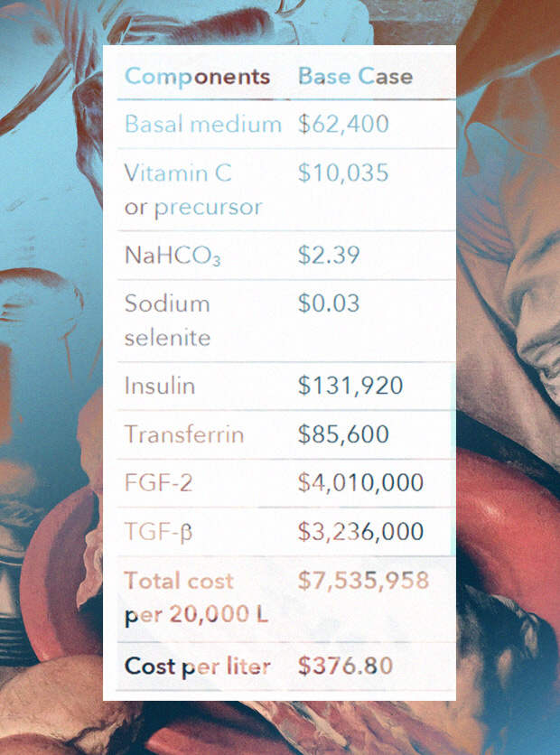Screen dimensions: 560x755
Task: Select the Vitamin C or precursor label
Action: 193,190
